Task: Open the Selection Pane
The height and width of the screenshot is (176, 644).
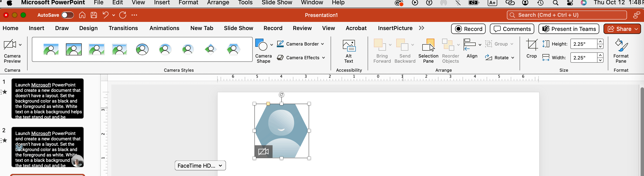Action: point(428,51)
